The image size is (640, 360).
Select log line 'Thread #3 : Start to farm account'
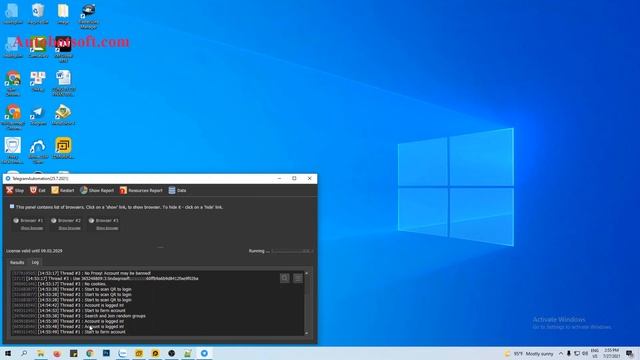pyautogui.click(x=69, y=311)
